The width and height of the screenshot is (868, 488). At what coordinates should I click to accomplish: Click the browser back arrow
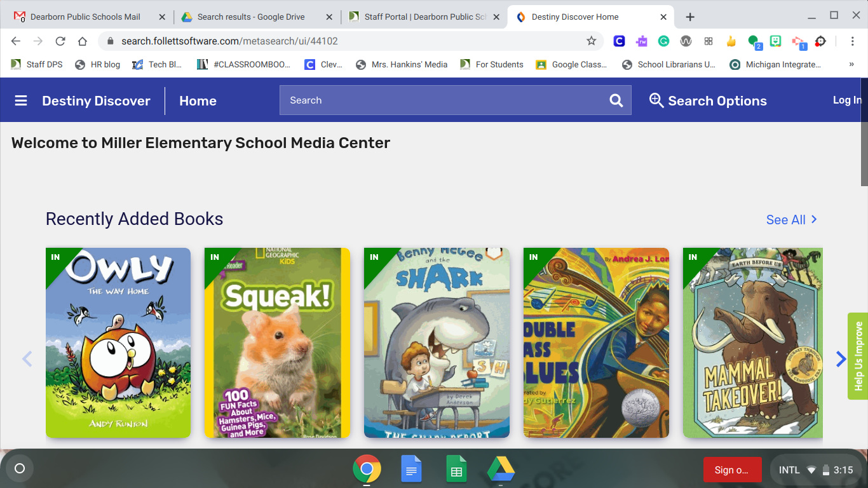16,41
